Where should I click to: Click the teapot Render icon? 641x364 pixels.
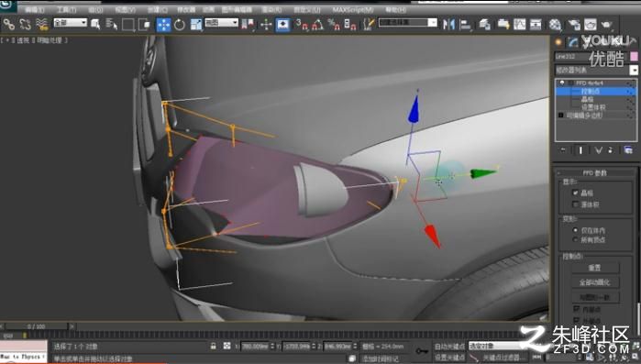(607, 25)
